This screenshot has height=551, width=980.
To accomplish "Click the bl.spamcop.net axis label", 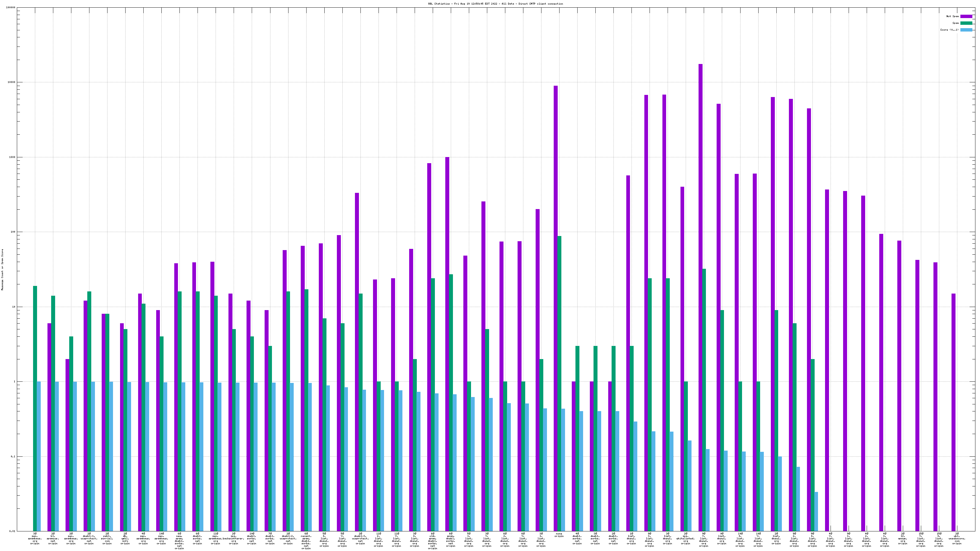I will pyautogui.click(x=53, y=539).
